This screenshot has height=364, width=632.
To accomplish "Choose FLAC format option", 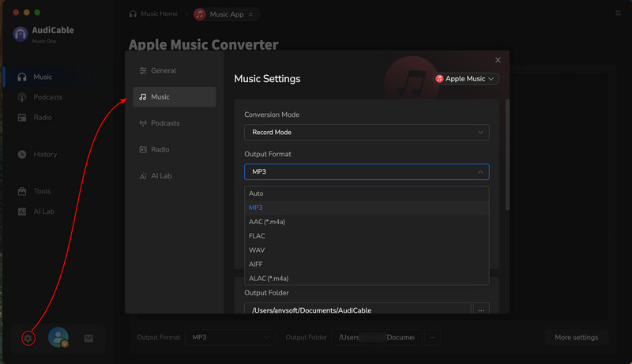I will pos(367,236).
